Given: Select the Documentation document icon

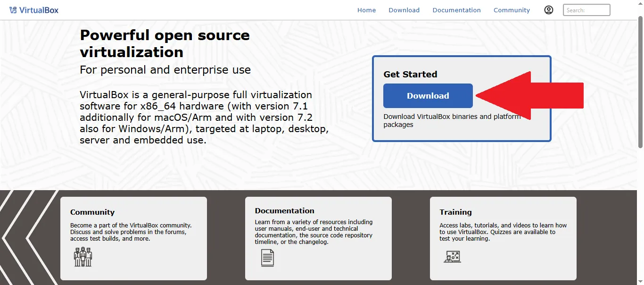Looking at the screenshot, I should tap(267, 258).
